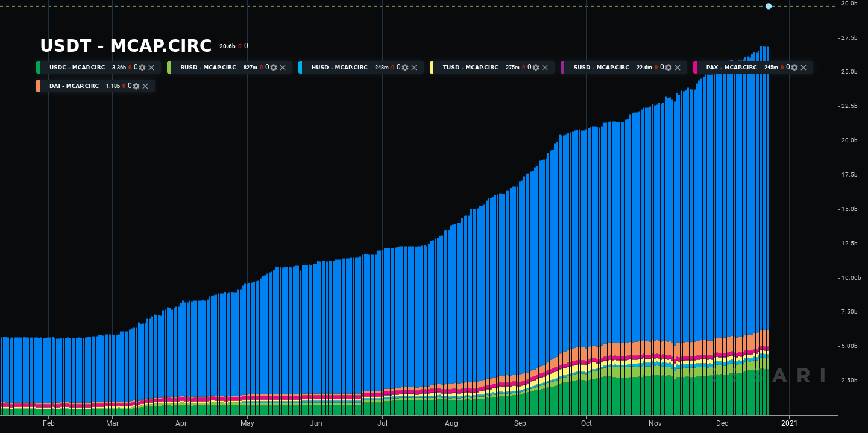The width and height of the screenshot is (868, 433).
Task: Open settings gear for BUSD series
Action: 274,68
